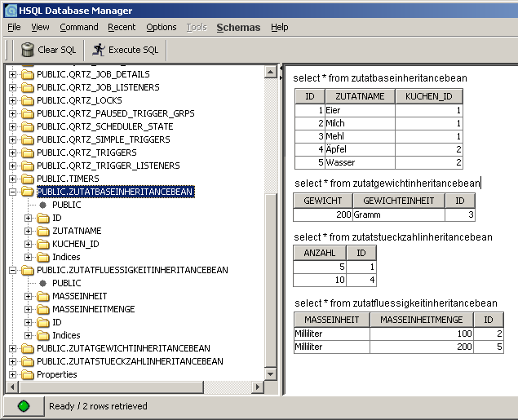The width and height of the screenshot is (518, 420).
Task: Expand PUBLIC.QRTZ_JOB_DETAILS tree node
Action: click(12, 74)
